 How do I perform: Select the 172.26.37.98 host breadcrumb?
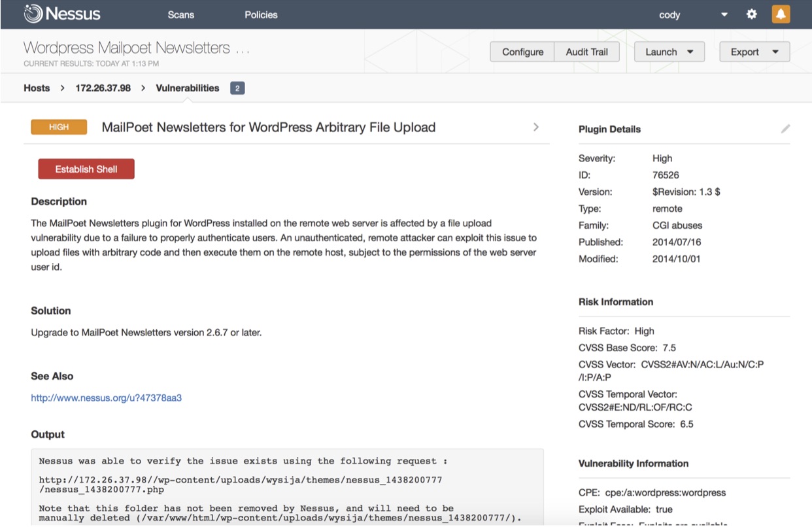click(103, 88)
